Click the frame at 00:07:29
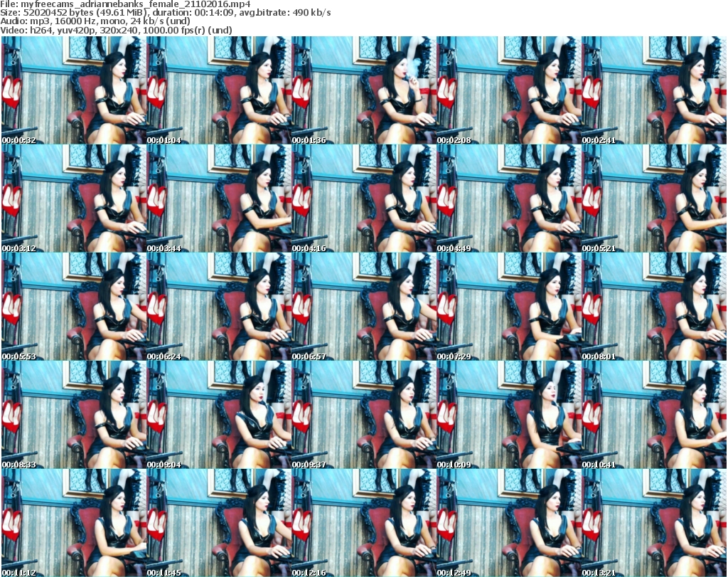This screenshot has height=577, width=728. click(509, 307)
